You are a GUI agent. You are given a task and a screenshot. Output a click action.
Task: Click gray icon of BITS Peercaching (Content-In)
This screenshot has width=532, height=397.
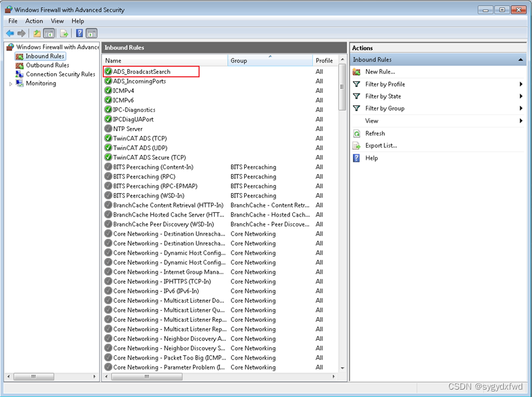(x=108, y=167)
